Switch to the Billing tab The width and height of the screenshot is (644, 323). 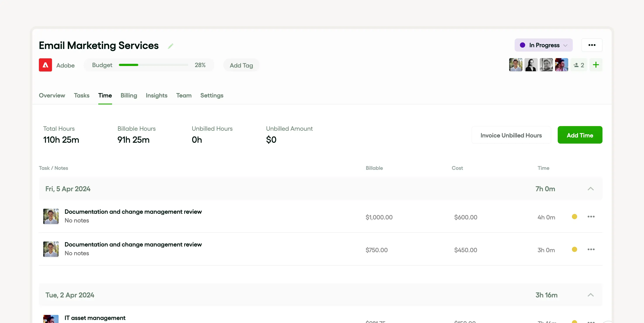tap(129, 95)
